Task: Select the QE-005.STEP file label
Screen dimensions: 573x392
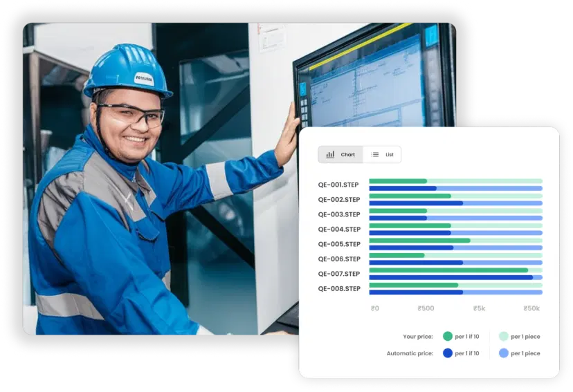Action: click(x=339, y=244)
